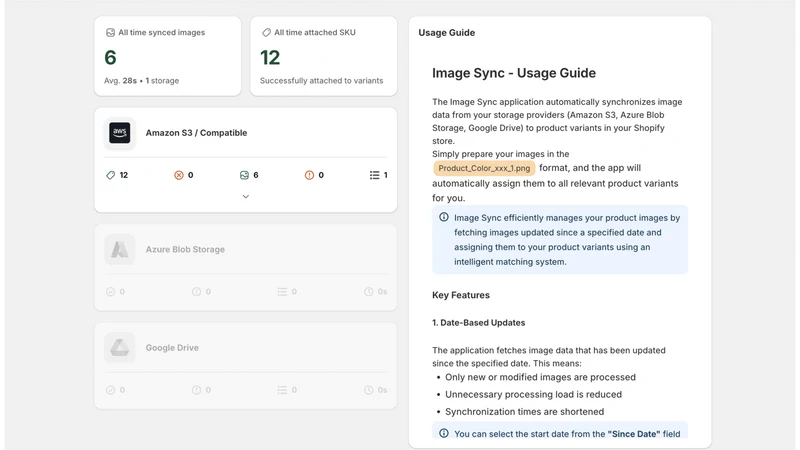Click the red failed X icon in Amazon S3

pyautogui.click(x=179, y=175)
